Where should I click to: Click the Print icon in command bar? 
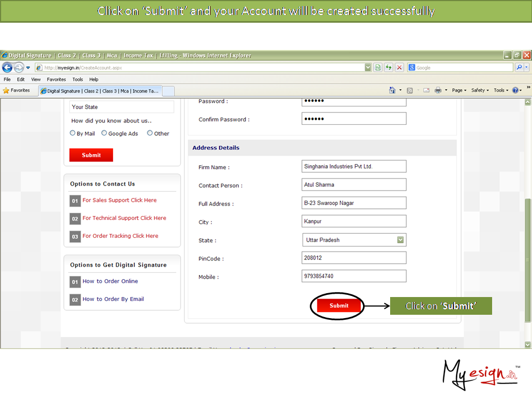438,90
